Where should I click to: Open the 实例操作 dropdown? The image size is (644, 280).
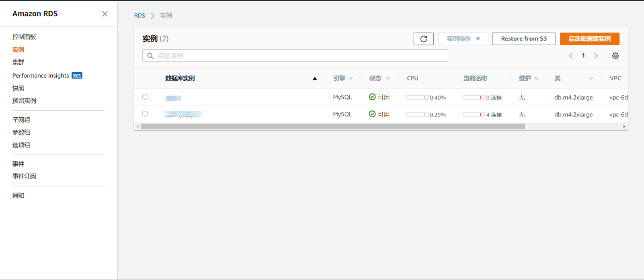pos(463,39)
